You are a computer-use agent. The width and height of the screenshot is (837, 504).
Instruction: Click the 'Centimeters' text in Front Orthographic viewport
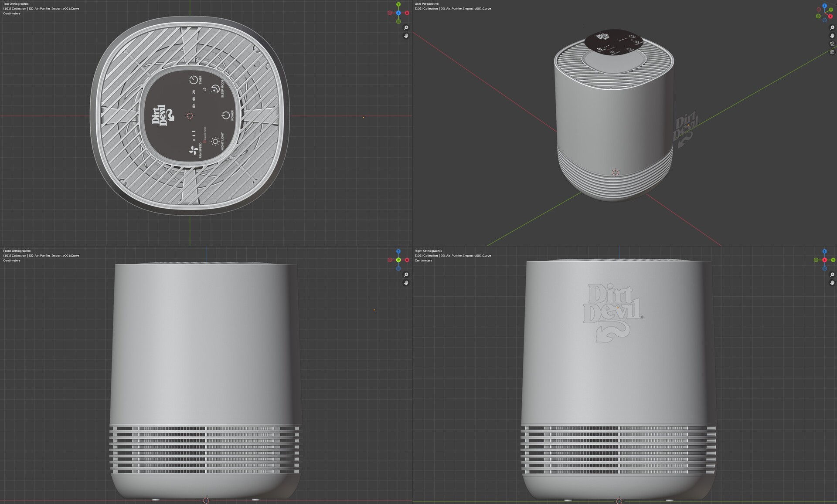[12, 260]
